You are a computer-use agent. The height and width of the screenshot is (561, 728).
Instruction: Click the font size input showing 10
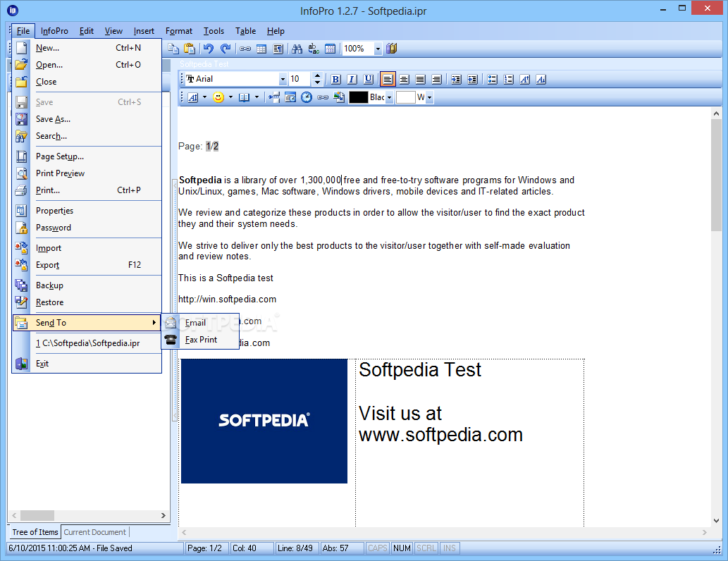click(x=300, y=79)
